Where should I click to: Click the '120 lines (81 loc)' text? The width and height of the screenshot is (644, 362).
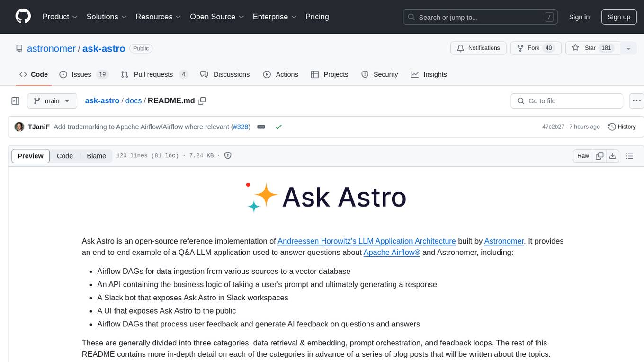tap(147, 156)
